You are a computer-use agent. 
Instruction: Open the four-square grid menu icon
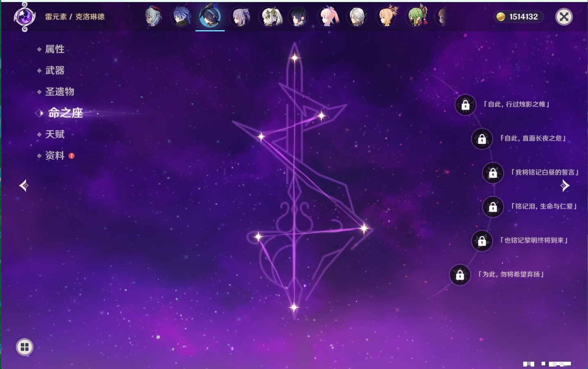click(x=24, y=347)
